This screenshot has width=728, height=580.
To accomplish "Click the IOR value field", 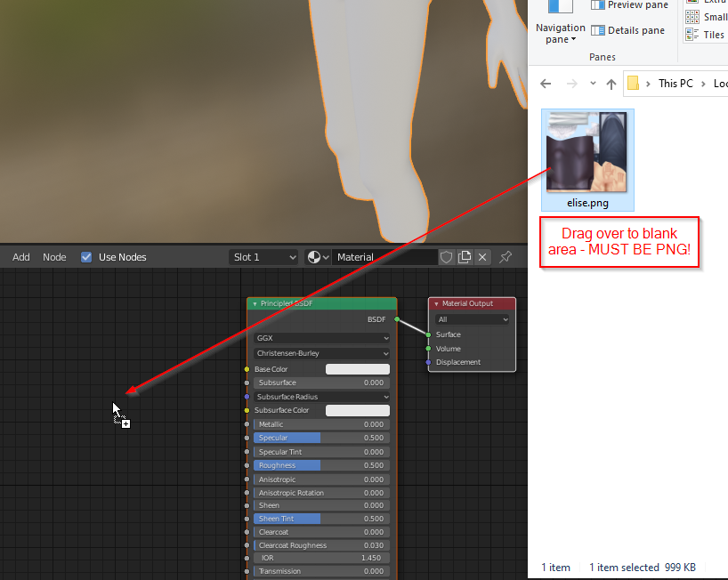I will tap(322, 558).
